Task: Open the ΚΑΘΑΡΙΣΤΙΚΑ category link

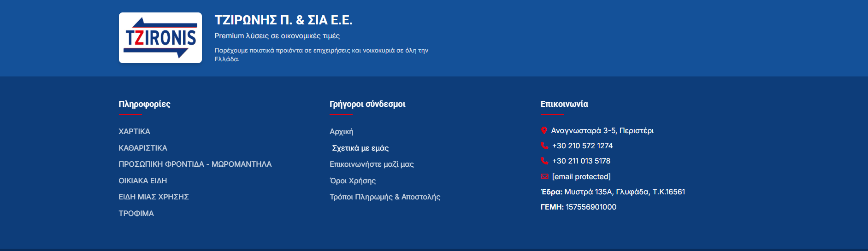Action: [143, 148]
